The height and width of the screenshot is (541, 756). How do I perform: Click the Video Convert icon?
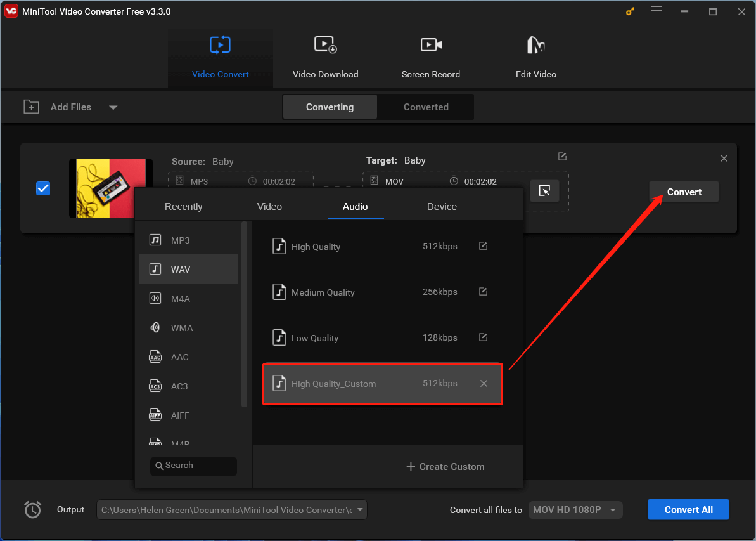point(221,45)
